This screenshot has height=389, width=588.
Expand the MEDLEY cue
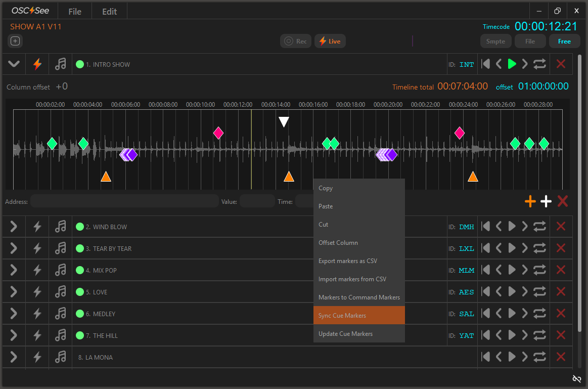click(14, 314)
